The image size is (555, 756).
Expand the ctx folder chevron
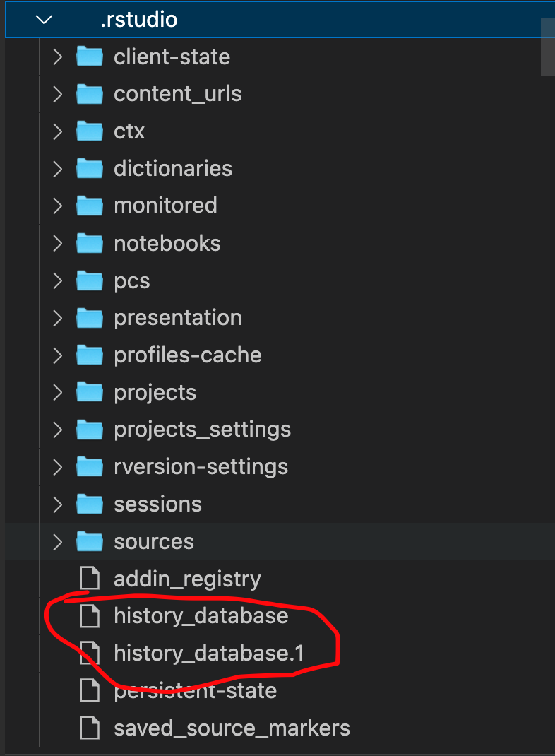tap(58, 131)
